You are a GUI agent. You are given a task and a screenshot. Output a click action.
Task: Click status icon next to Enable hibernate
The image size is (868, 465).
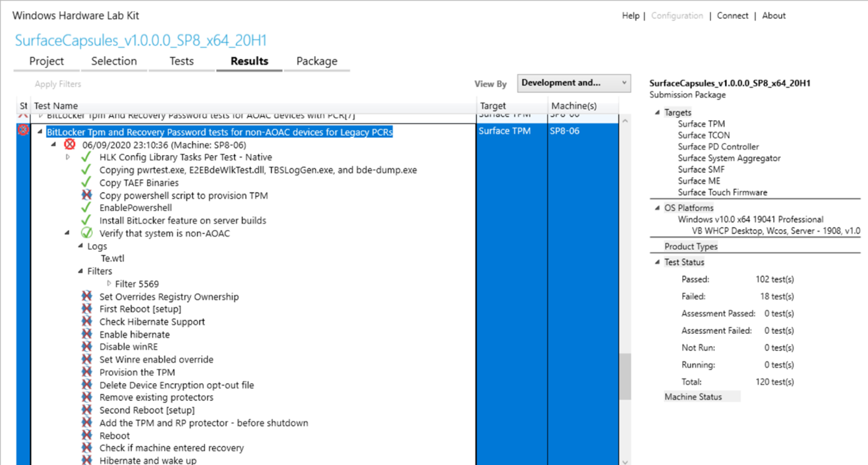pos(86,334)
